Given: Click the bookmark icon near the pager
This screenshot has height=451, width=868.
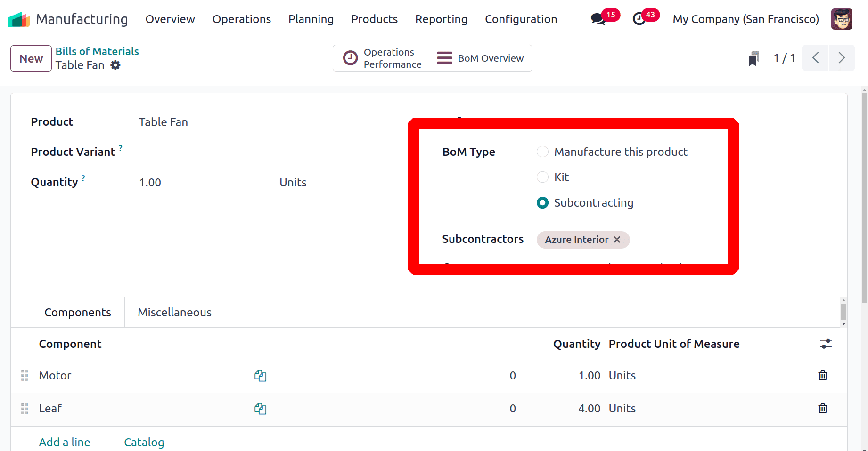Looking at the screenshot, I should [x=753, y=58].
